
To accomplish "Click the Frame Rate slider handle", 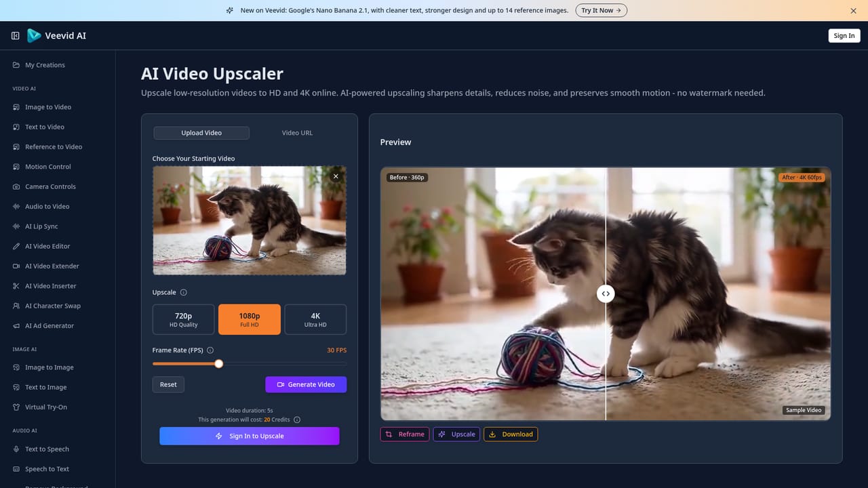I will [219, 364].
